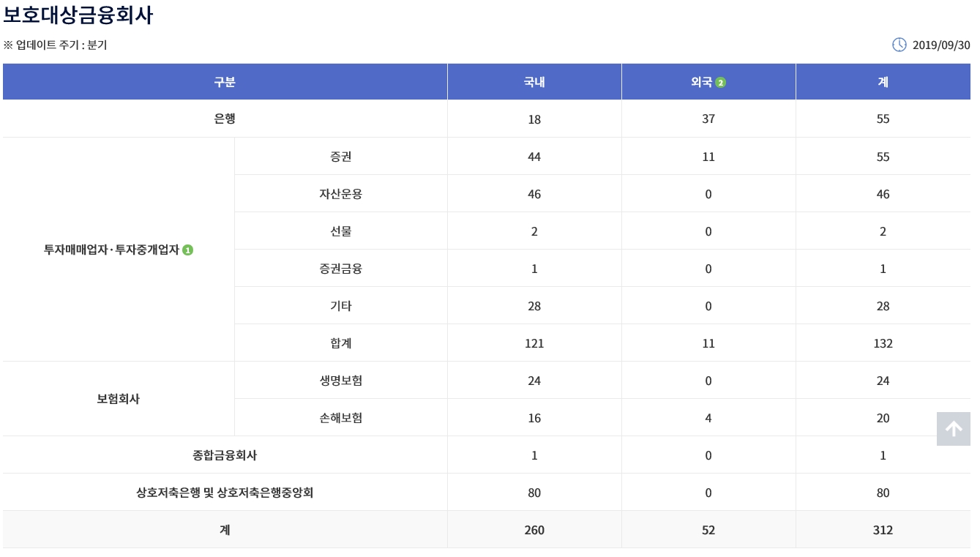Select the 투자매매업자·투자중개업자 category label
Viewport: 980px width, 557px height.
tap(111, 250)
